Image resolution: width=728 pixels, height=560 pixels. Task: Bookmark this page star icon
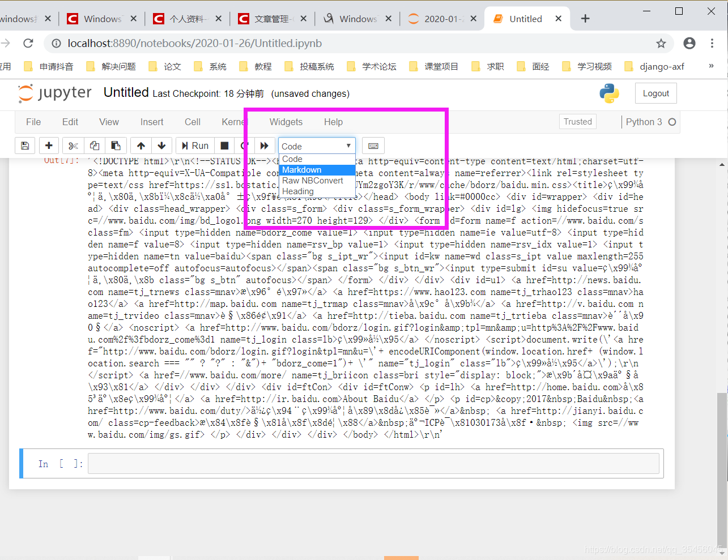click(661, 43)
